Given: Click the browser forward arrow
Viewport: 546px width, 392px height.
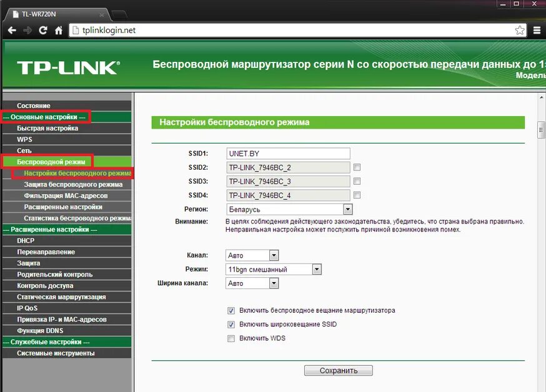Looking at the screenshot, I should (x=27, y=30).
